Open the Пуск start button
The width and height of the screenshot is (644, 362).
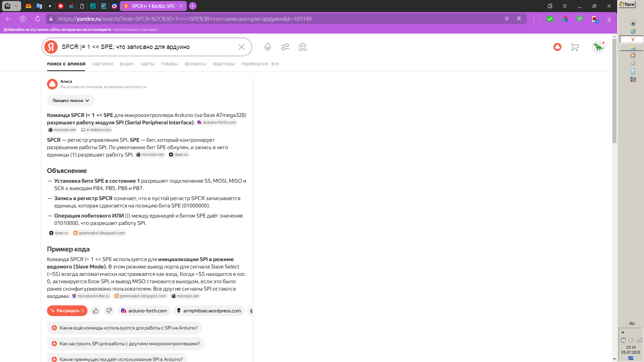point(627,4)
